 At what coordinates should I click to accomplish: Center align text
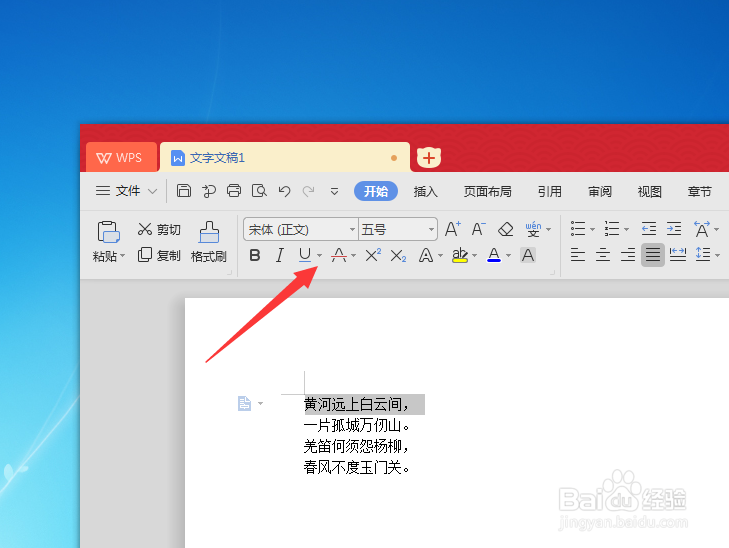click(x=603, y=255)
